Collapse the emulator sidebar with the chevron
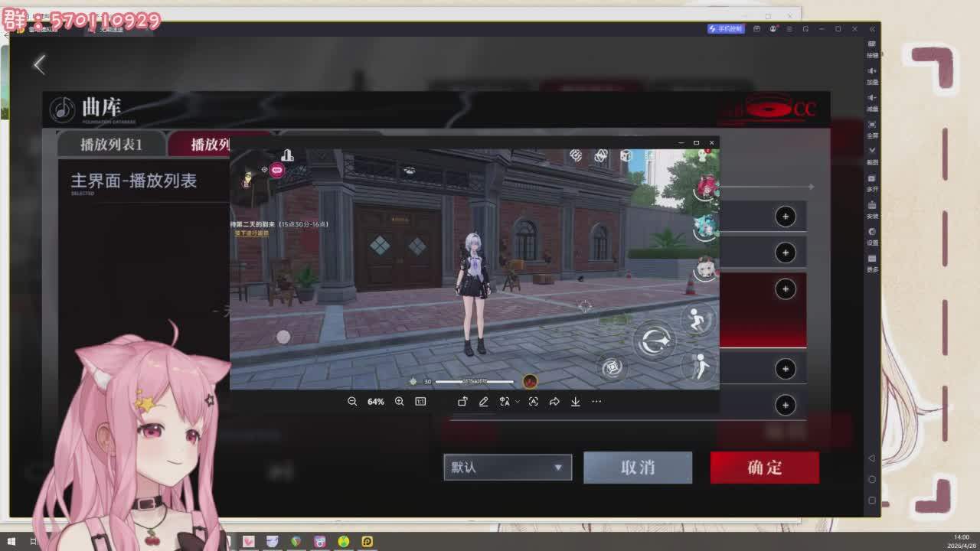This screenshot has height=551, width=980. coord(871,29)
